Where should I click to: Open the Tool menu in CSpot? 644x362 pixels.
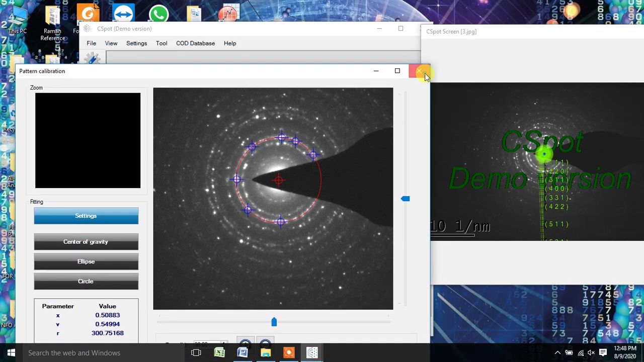click(x=162, y=43)
